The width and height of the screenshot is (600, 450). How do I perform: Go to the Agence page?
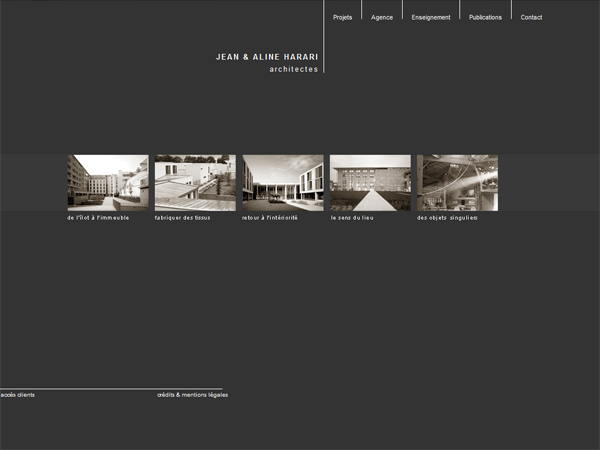(x=382, y=18)
